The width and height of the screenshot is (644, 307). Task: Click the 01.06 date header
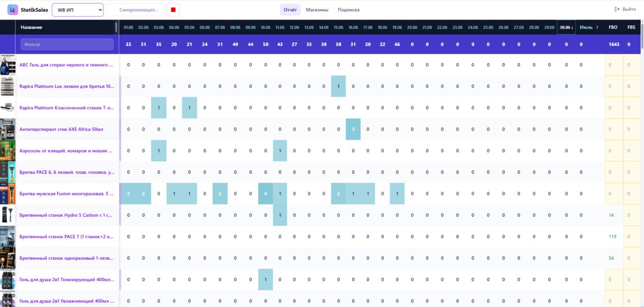pyautogui.click(x=128, y=28)
